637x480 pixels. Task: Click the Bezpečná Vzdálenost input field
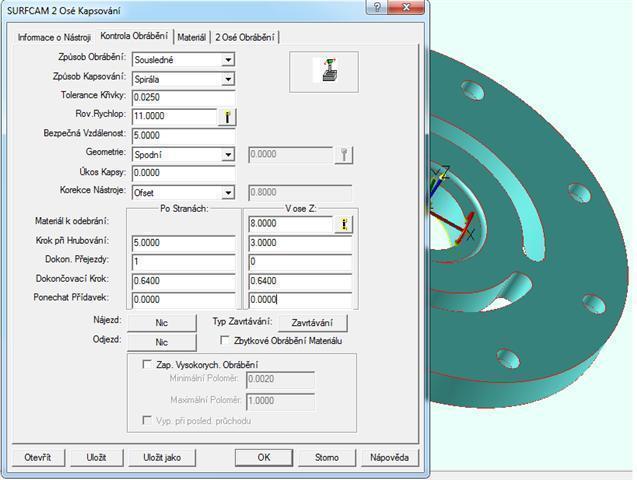coord(184,135)
